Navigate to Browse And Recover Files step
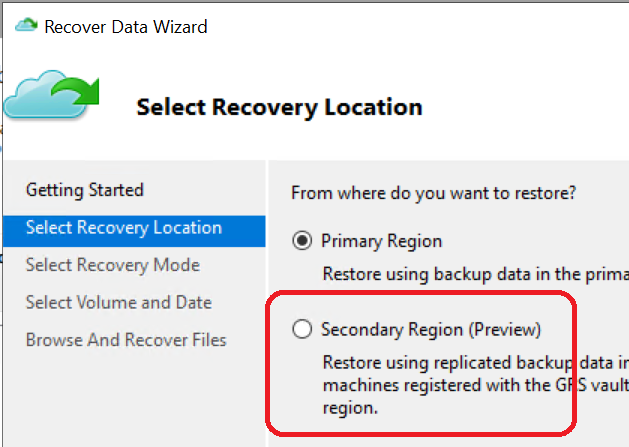Image resolution: width=629 pixels, height=447 pixels. click(126, 340)
